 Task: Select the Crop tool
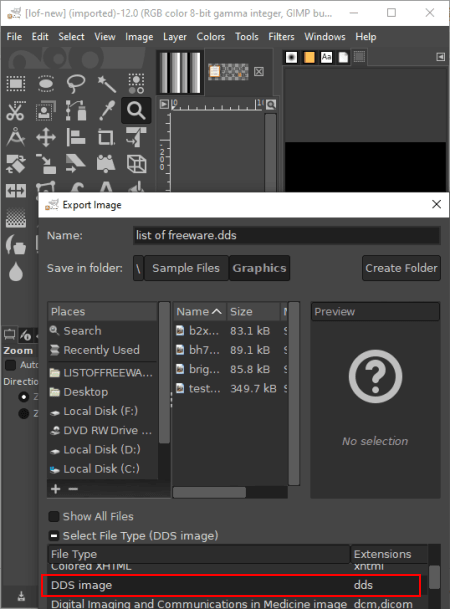(x=106, y=137)
